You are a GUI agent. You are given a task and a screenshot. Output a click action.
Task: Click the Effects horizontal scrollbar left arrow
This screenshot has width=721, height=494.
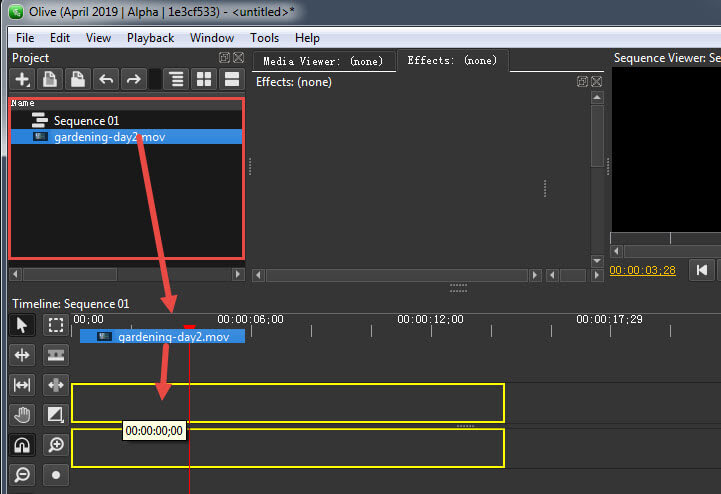click(x=258, y=275)
